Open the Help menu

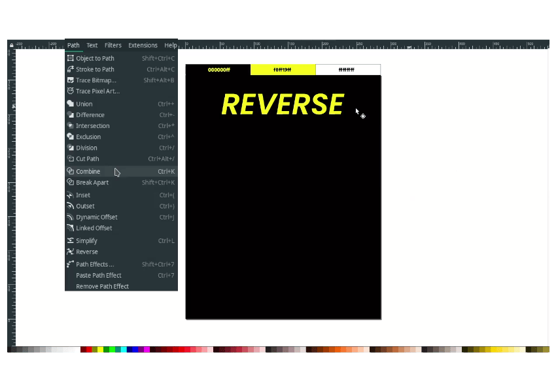(x=170, y=45)
